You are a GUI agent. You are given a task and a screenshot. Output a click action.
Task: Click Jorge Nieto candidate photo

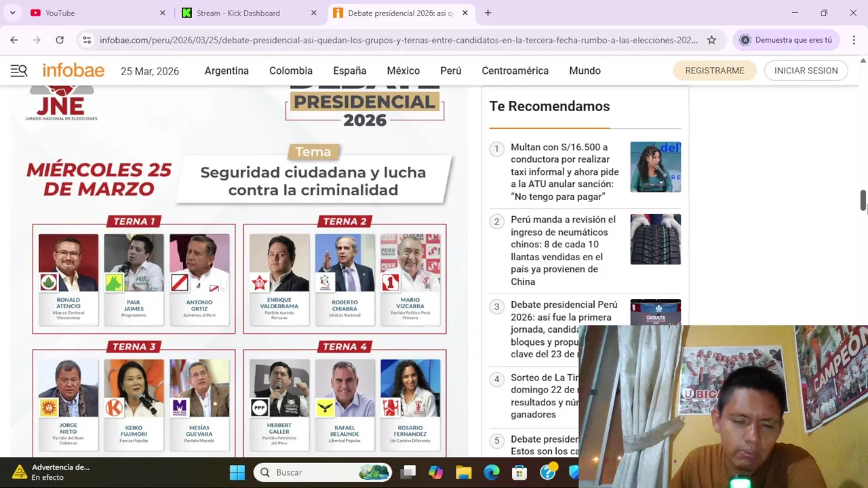(68, 388)
